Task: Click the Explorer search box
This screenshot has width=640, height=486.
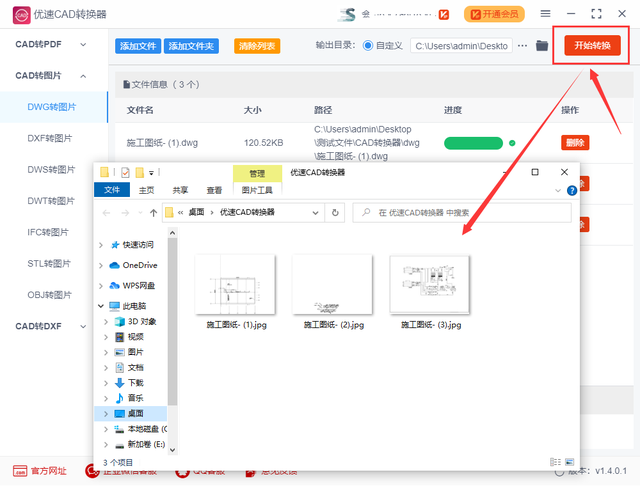Action: 462,213
